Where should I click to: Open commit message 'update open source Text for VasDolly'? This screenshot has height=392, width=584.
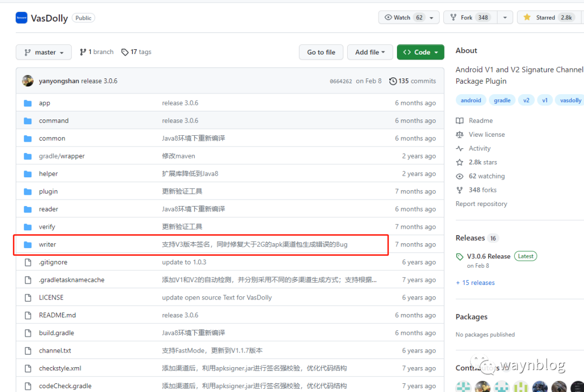pyautogui.click(x=217, y=297)
